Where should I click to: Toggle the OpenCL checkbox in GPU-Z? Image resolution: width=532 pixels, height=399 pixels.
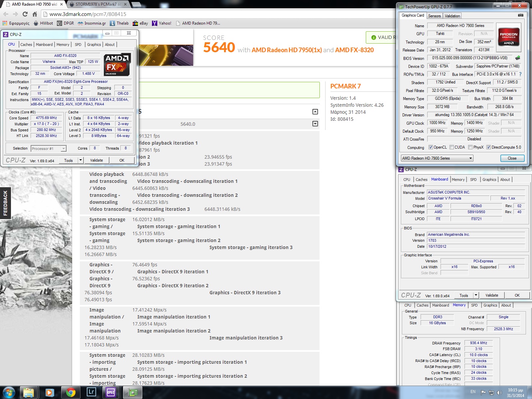(x=431, y=147)
